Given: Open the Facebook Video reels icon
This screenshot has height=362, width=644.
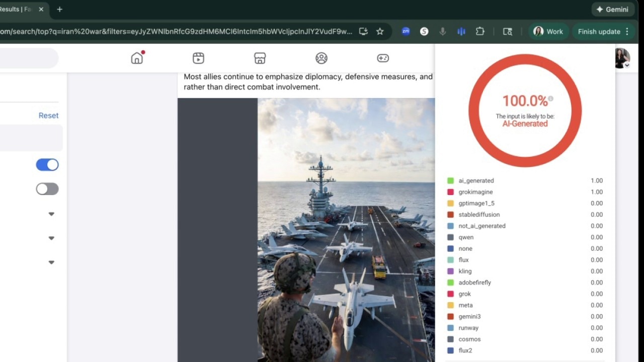Looking at the screenshot, I should tap(198, 58).
